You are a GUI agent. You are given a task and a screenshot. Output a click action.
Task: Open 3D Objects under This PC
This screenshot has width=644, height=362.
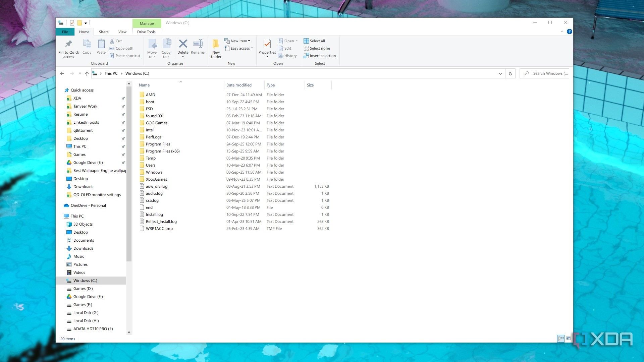pos(83,224)
